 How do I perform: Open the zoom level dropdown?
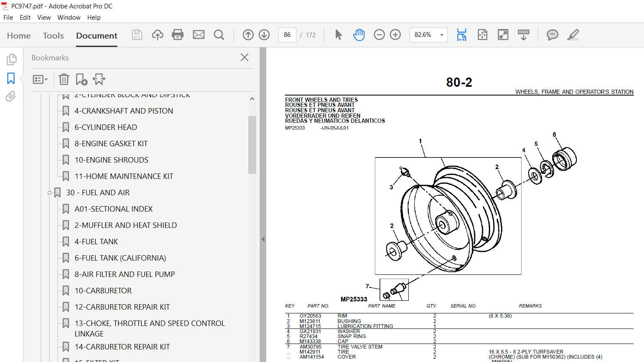tap(441, 35)
